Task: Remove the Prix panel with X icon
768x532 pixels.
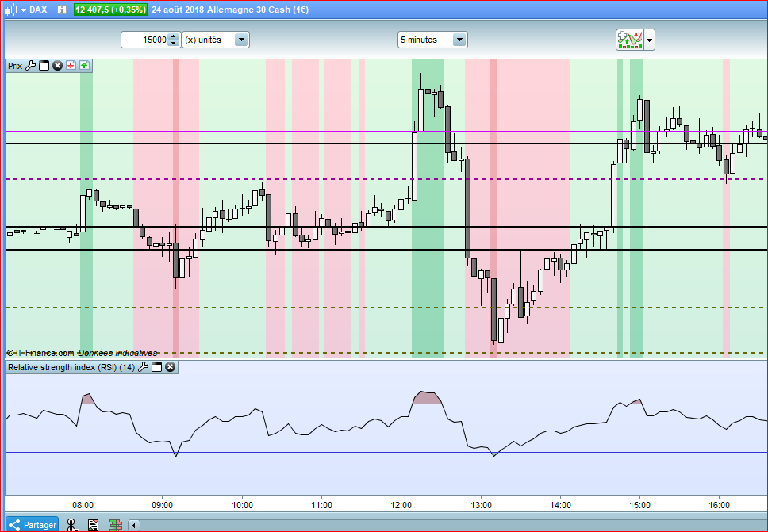Action: [x=57, y=66]
